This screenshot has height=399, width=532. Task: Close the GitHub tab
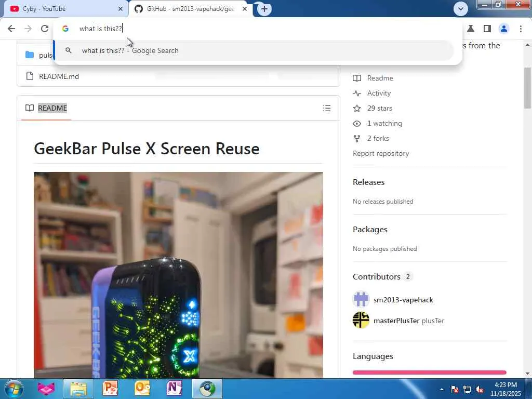(x=245, y=9)
